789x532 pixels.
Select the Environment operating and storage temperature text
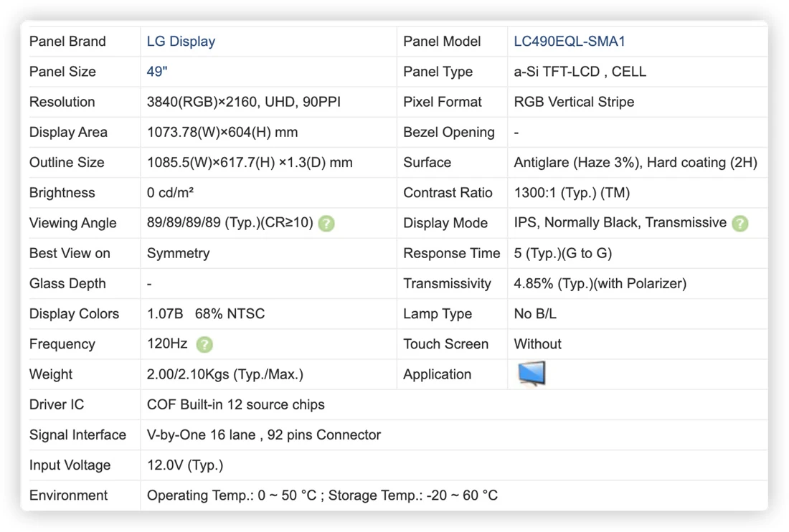(x=322, y=495)
